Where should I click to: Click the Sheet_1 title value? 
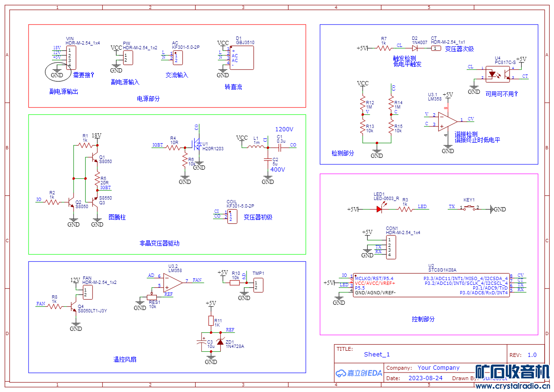[x=377, y=354]
